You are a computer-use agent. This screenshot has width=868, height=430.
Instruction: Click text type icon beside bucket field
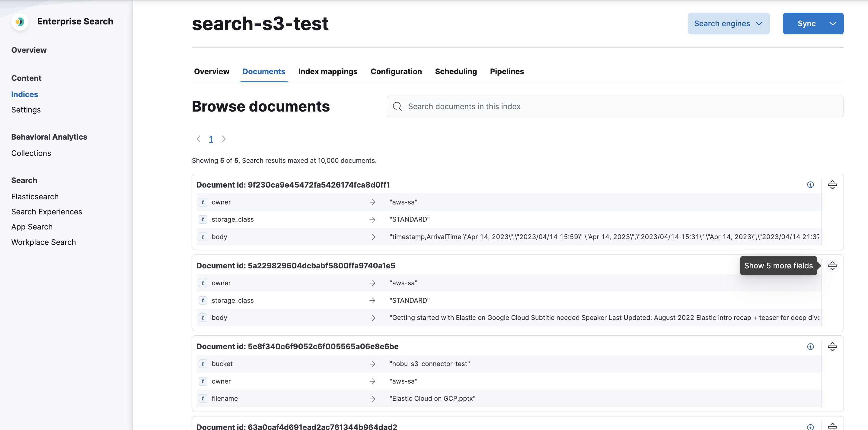203,364
